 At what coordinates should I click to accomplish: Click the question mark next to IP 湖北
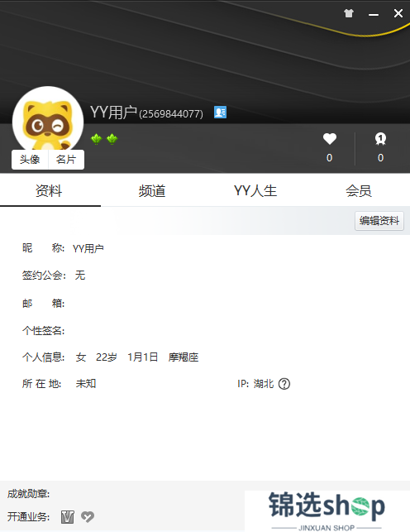(x=284, y=384)
